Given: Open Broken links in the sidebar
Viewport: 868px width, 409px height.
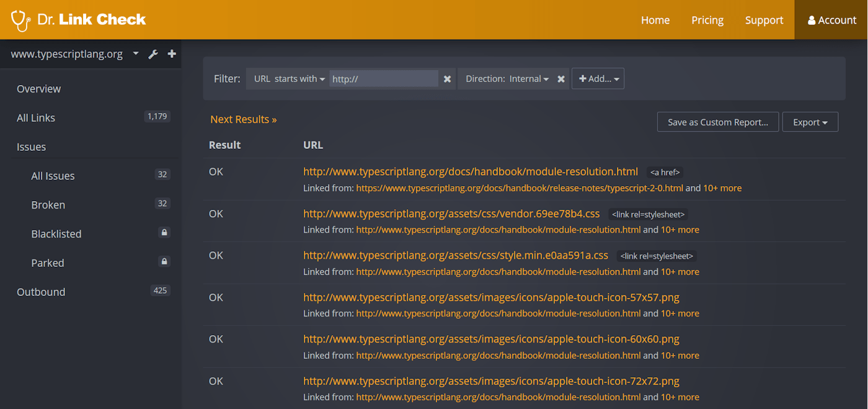Looking at the screenshot, I should pos(48,205).
